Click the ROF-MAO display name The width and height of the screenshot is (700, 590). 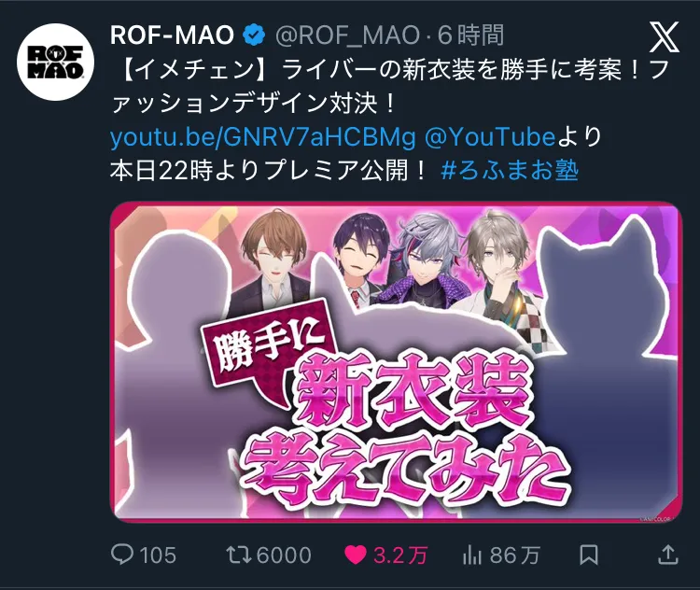pos(172,35)
